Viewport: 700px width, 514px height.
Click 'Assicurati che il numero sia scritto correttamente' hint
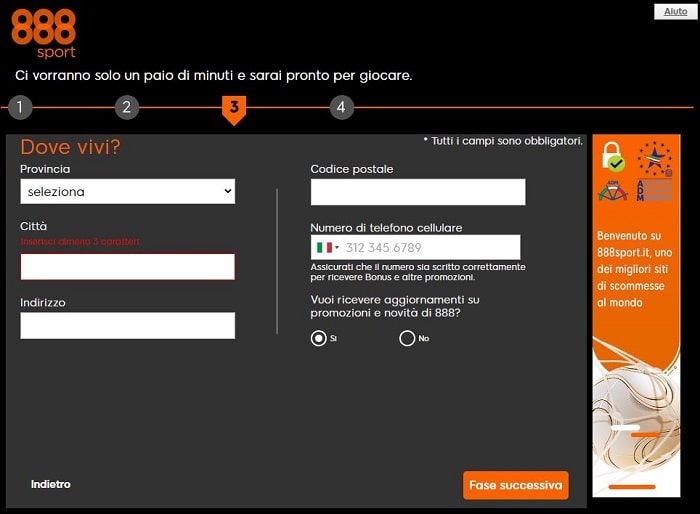point(418,272)
